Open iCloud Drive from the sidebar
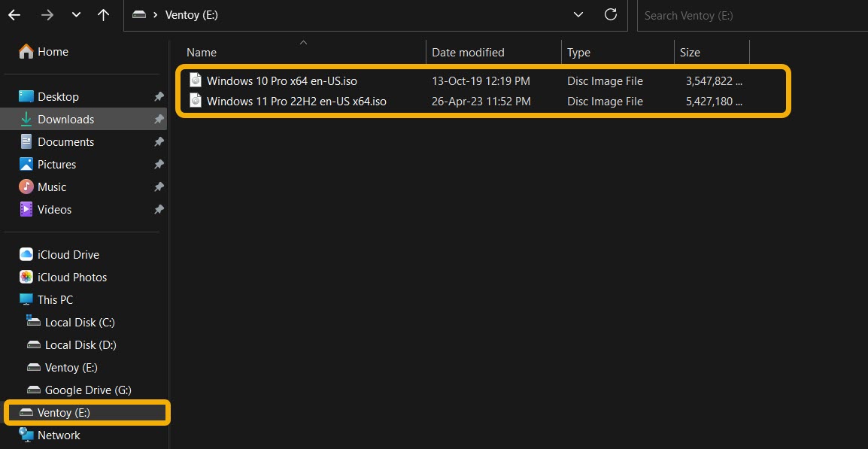The width and height of the screenshot is (868, 449). click(x=67, y=254)
